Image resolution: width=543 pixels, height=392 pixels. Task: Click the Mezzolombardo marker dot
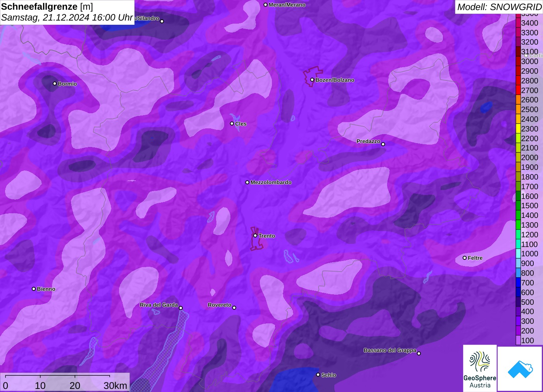tap(247, 182)
